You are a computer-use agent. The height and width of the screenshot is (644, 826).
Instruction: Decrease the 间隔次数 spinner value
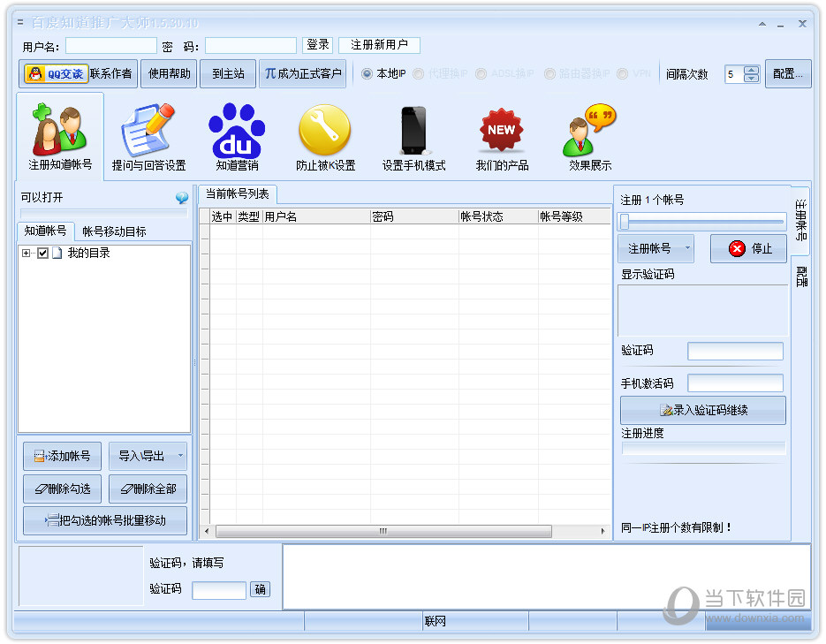(751, 78)
